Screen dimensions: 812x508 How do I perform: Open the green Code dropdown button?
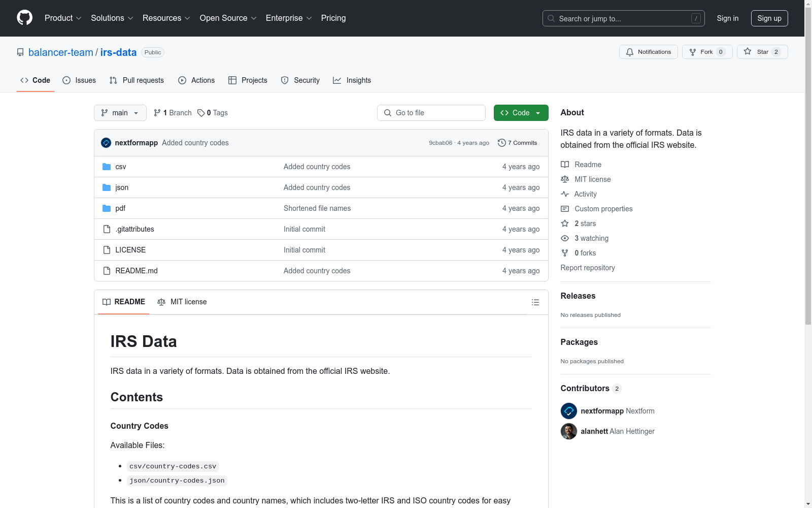[x=521, y=113]
